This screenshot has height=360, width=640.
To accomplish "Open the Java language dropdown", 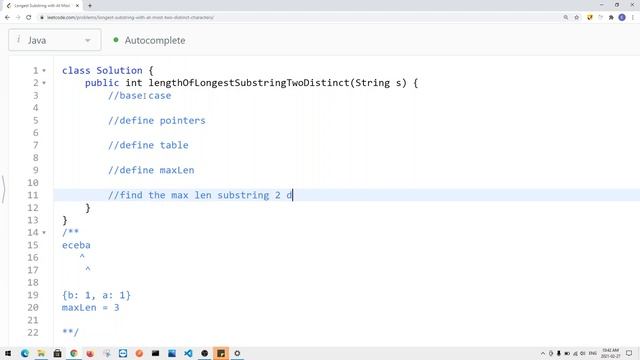I will point(54,40).
